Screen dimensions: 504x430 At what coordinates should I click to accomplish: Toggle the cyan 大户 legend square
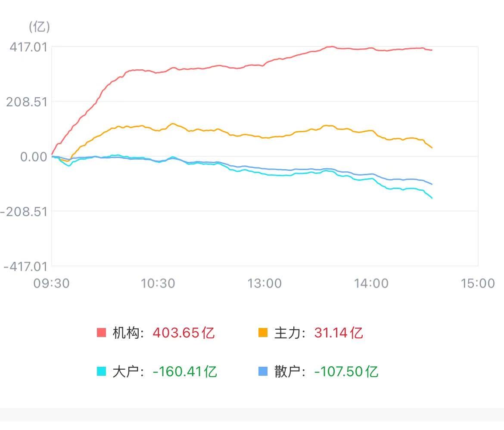[x=101, y=371]
